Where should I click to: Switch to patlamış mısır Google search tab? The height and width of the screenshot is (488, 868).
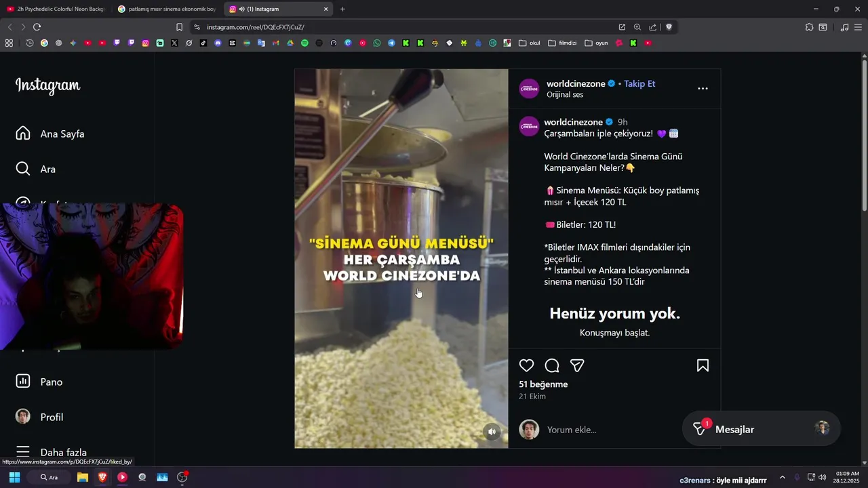click(x=166, y=9)
